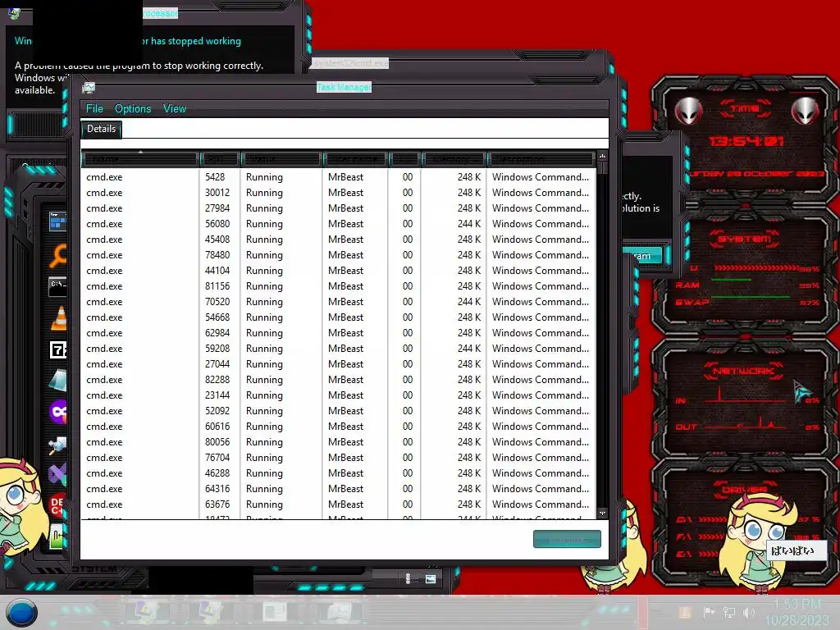Open the small tool icon above Visual Studio

57,445
